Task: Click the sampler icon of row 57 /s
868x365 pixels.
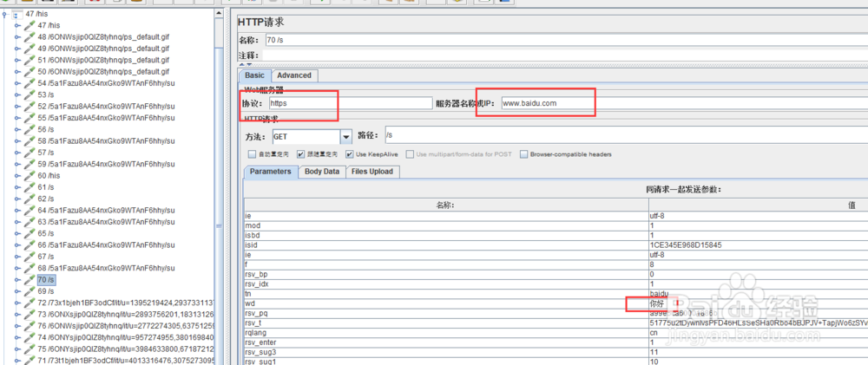Action: tap(30, 153)
